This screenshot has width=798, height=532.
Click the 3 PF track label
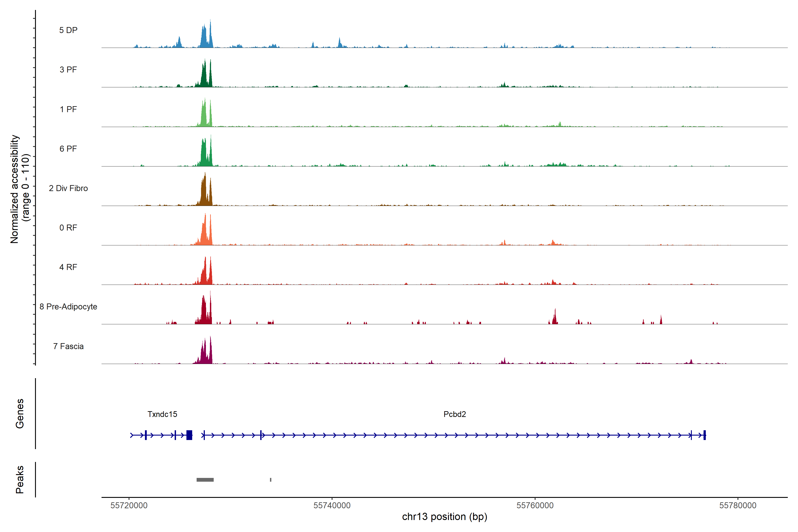[68, 70]
